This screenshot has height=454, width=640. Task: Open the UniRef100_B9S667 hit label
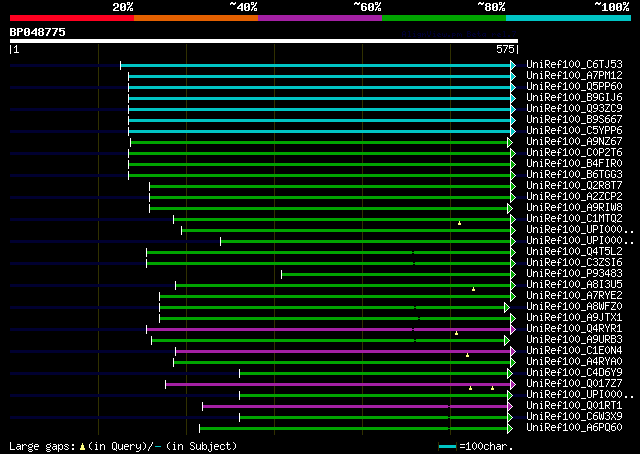[x=574, y=119]
